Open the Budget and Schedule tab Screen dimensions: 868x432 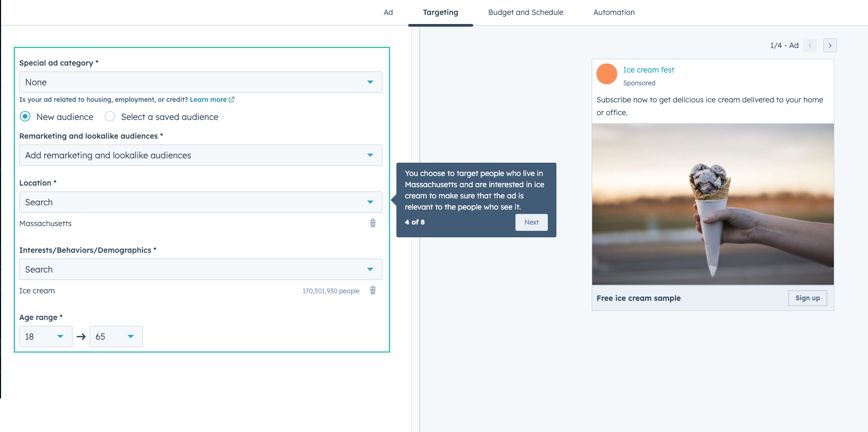click(x=525, y=12)
